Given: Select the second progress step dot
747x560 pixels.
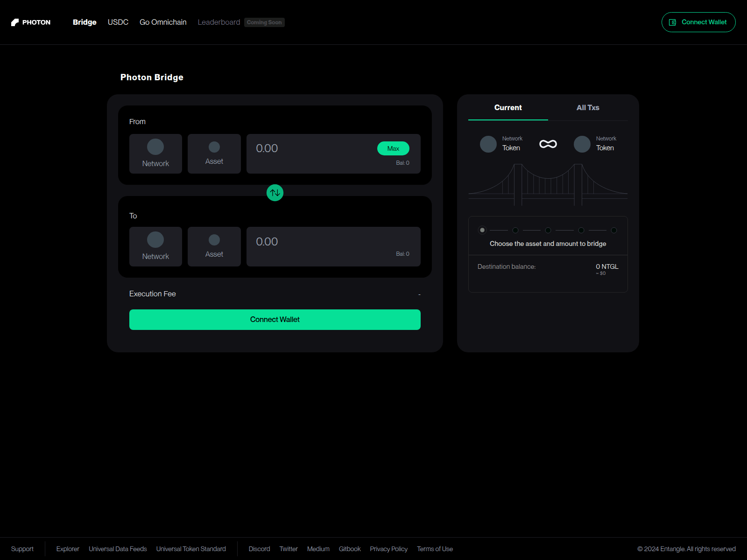Looking at the screenshot, I should [515, 230].
